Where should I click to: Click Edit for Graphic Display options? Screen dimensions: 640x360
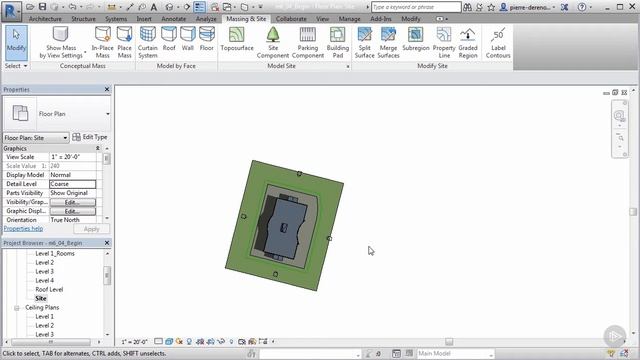pyautogui.click(x=73, y=211)
